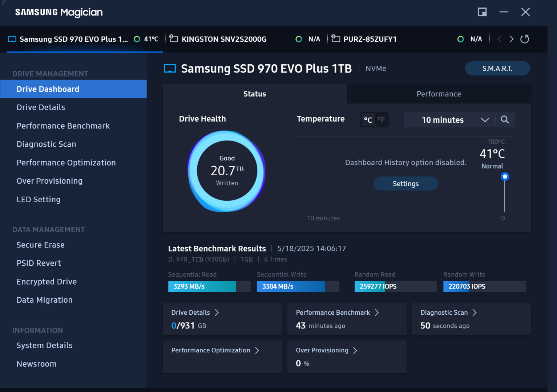Click the 43 minutes ago benchmark value

320,326
